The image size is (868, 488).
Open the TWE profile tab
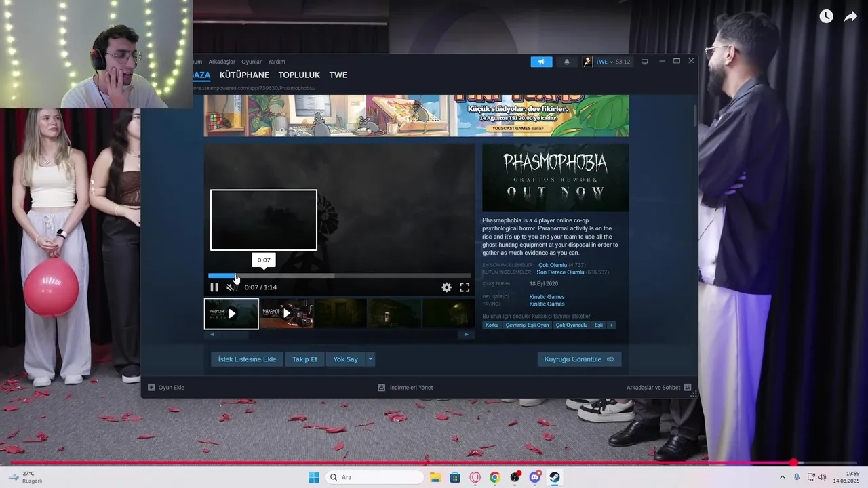tap(338, 75)
